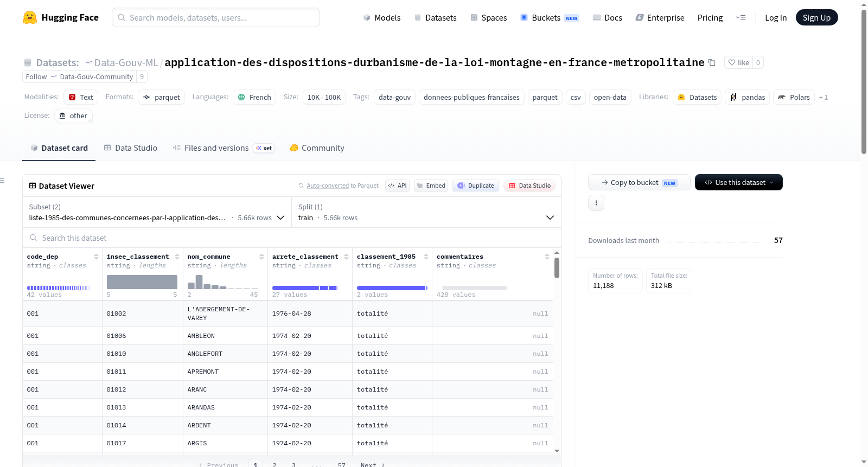Click the heart like button
The height and width of the screenshot is (467, 868).
[738, 62]
